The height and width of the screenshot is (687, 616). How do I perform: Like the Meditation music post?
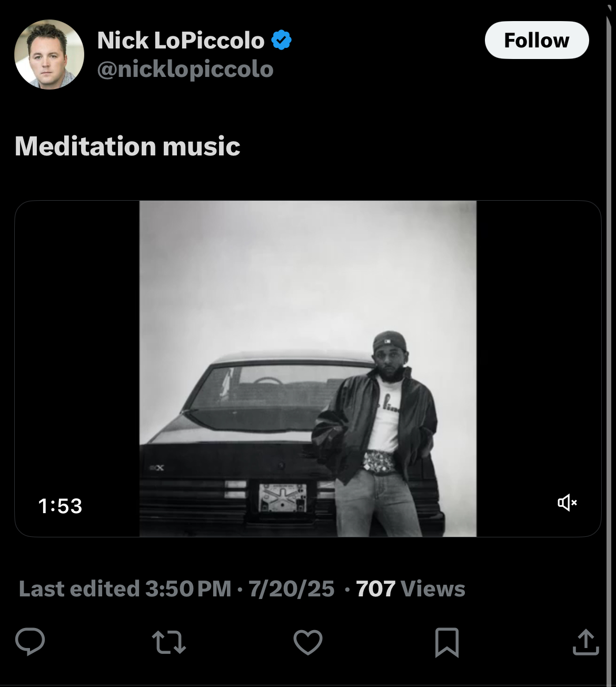[308, 642]
